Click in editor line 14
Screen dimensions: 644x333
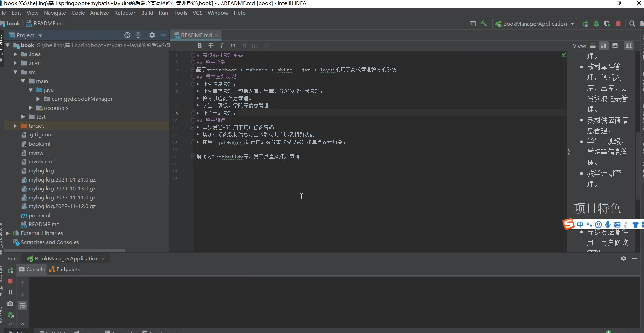pos(379,149)
